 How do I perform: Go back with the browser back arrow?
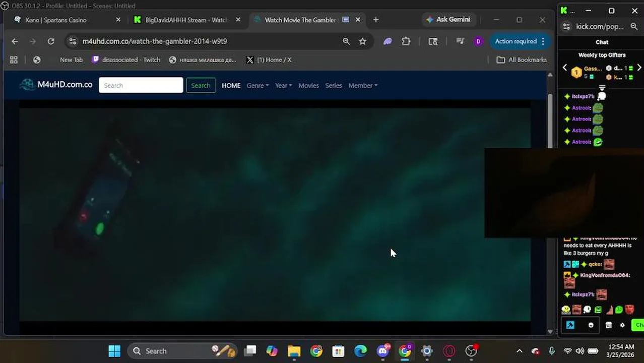click(15, 41)
